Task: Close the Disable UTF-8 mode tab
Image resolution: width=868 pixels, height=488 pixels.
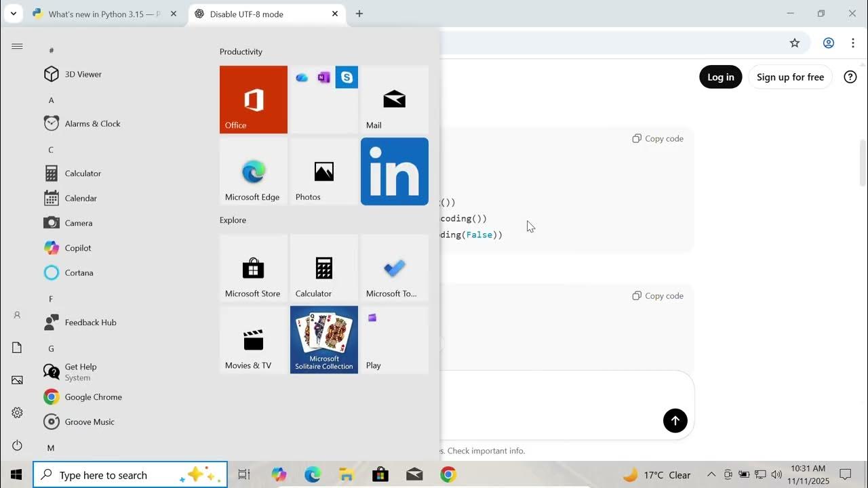Action: coord(335,14)
